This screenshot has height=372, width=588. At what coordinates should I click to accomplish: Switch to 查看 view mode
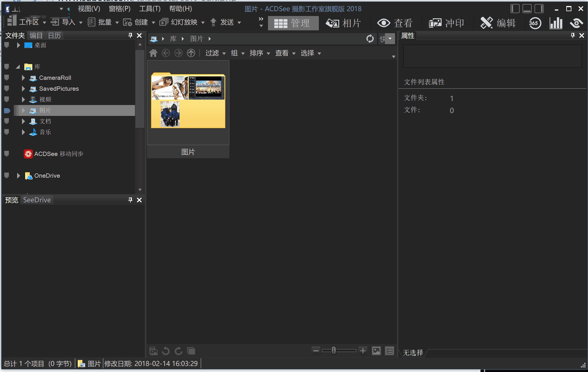coord(395,23)
